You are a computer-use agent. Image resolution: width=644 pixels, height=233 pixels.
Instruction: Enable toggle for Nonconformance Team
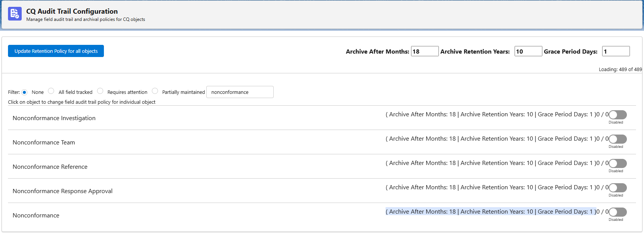click(617, 139)
